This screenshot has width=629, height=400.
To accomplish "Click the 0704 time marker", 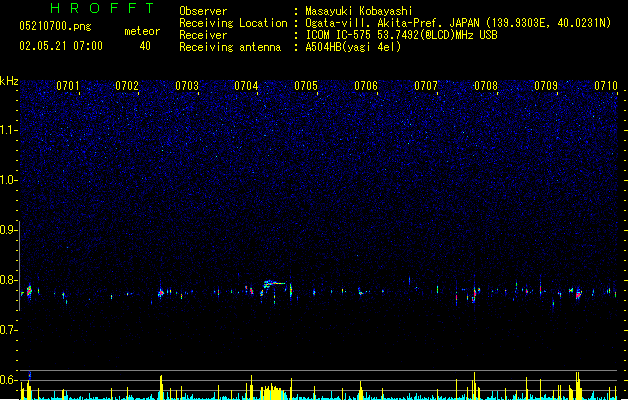I will point(246,86).
